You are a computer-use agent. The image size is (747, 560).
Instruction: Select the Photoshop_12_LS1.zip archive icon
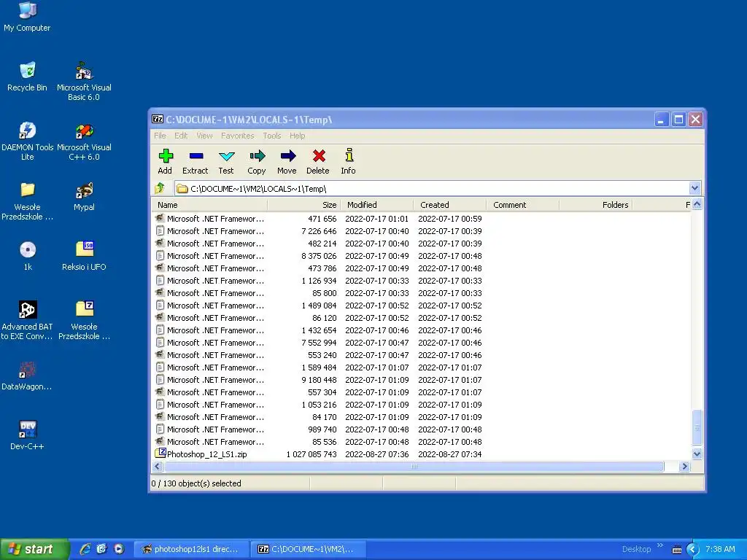tap(160, 454)
